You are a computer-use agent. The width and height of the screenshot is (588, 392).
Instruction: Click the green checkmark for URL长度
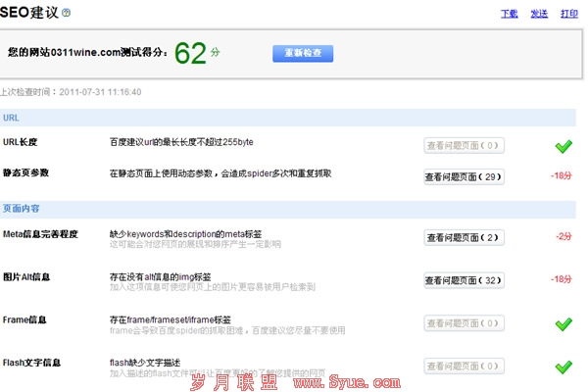(x=563, y=146)
